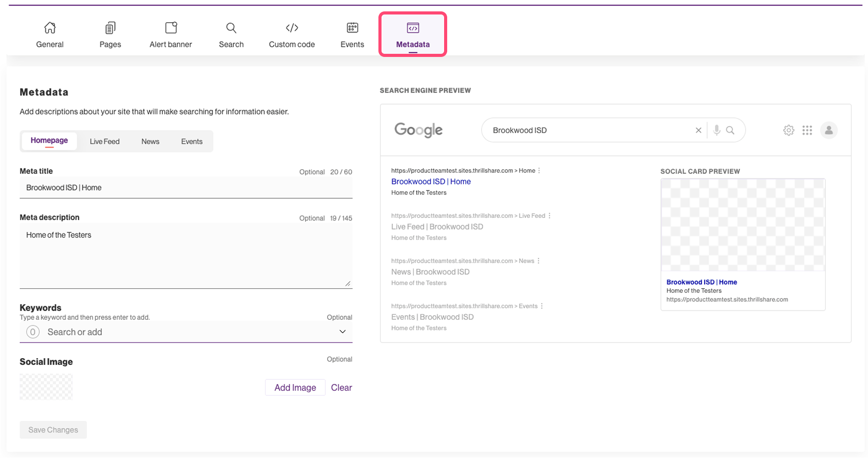Click the Pages document icon
The height and width of the screenshot is (458, 868).
point(110,27)
